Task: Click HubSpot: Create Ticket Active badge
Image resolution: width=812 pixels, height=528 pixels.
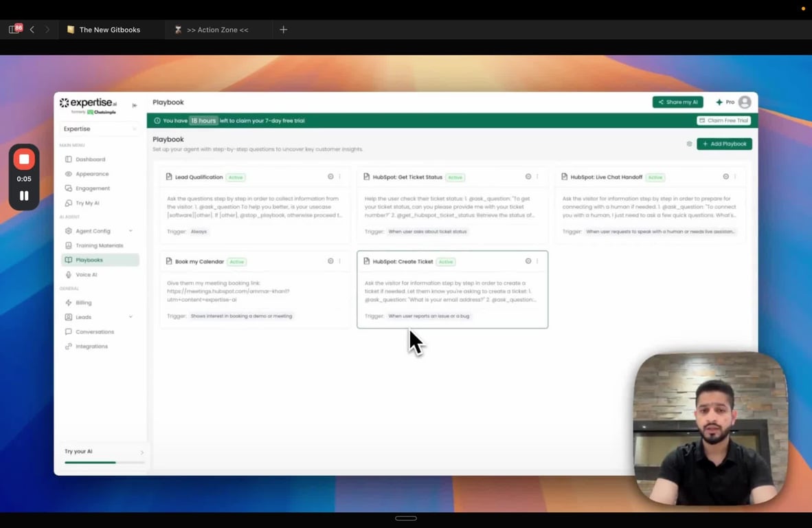Action: (446, 262)
